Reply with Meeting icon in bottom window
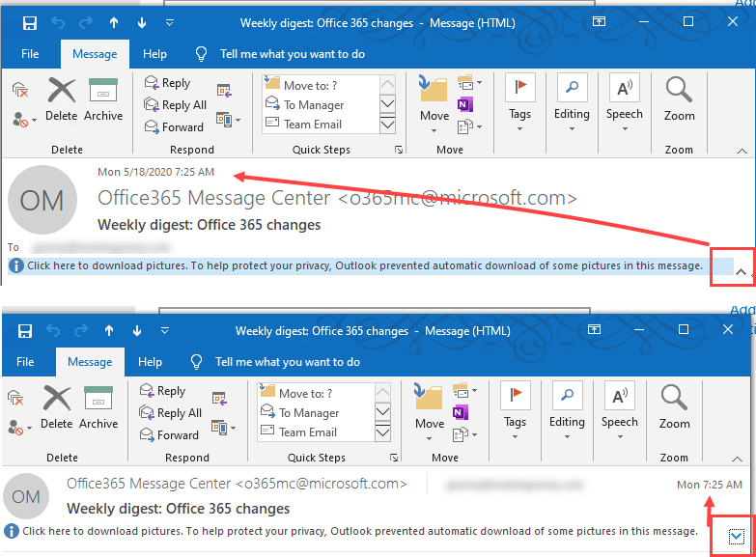Screen dimensions: 756x557 click(x=219, y=398)
